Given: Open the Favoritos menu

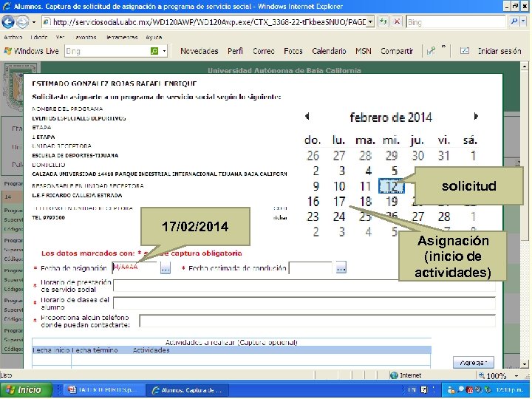Looking at the screenshot, I should pyautogui.click(x=86, y=38).
